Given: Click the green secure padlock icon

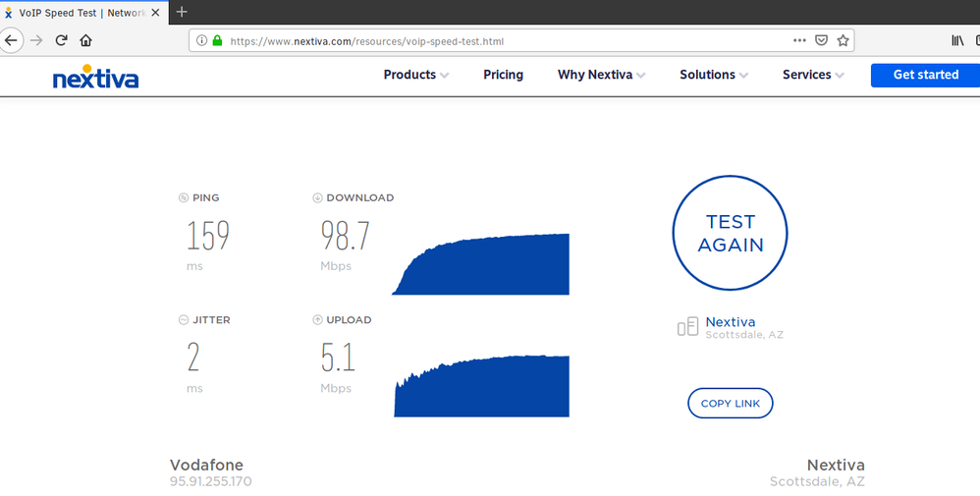Looking at the screenshot, I should point(217,40).
